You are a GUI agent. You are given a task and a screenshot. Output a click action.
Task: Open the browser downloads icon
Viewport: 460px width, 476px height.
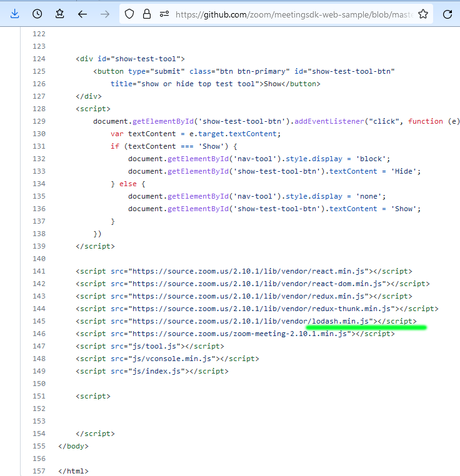tap(14, 14)
